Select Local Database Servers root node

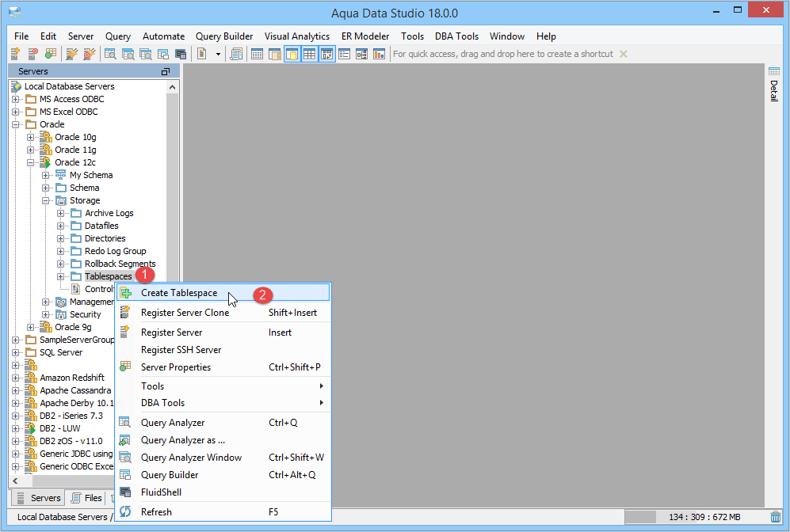(x=69, y=86)
